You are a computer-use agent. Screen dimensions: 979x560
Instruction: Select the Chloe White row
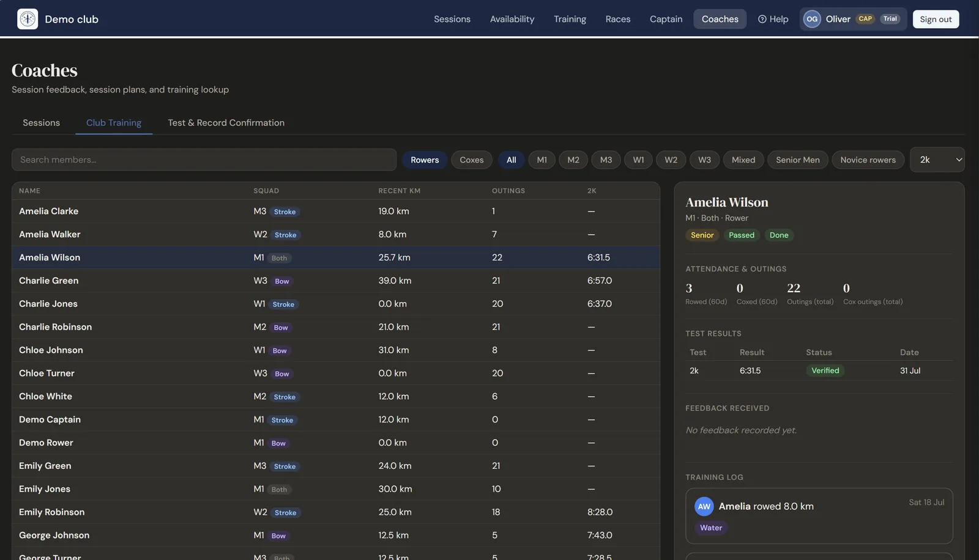click(336, 396)
